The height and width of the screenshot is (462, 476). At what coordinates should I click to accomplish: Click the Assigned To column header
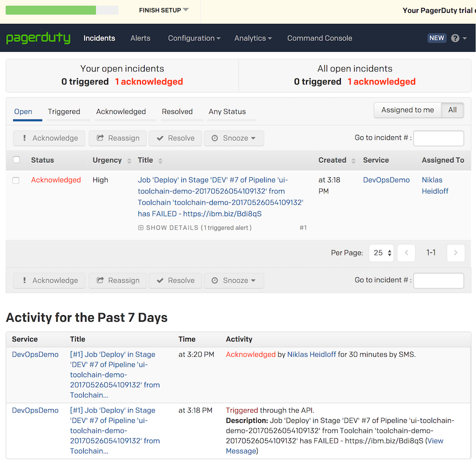443,160
